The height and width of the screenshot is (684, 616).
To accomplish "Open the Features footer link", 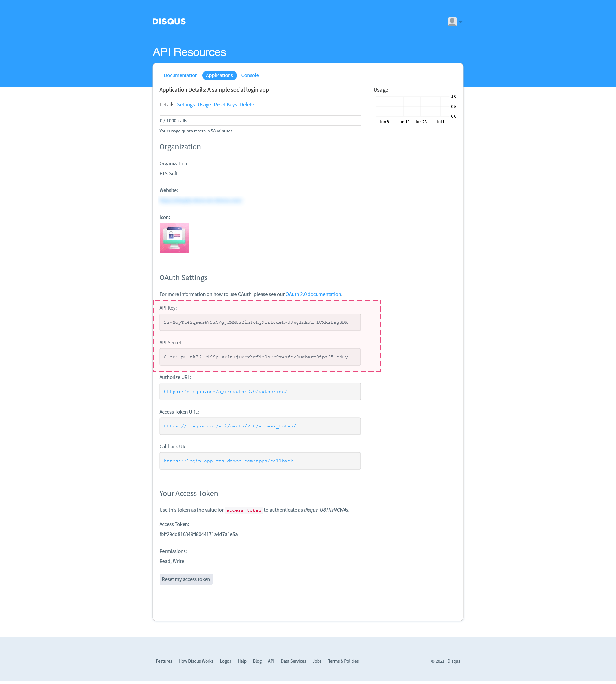I will pyautogui.click(x=164, y=661).
